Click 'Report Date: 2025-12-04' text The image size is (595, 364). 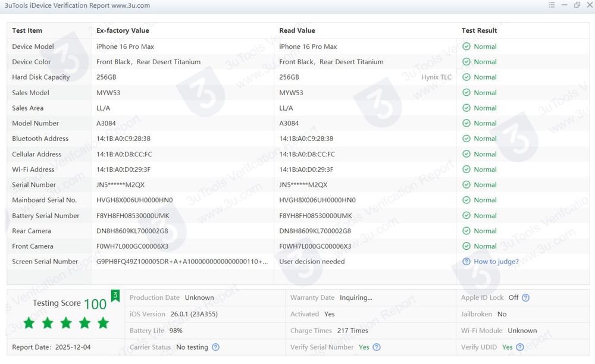[51, 347]
